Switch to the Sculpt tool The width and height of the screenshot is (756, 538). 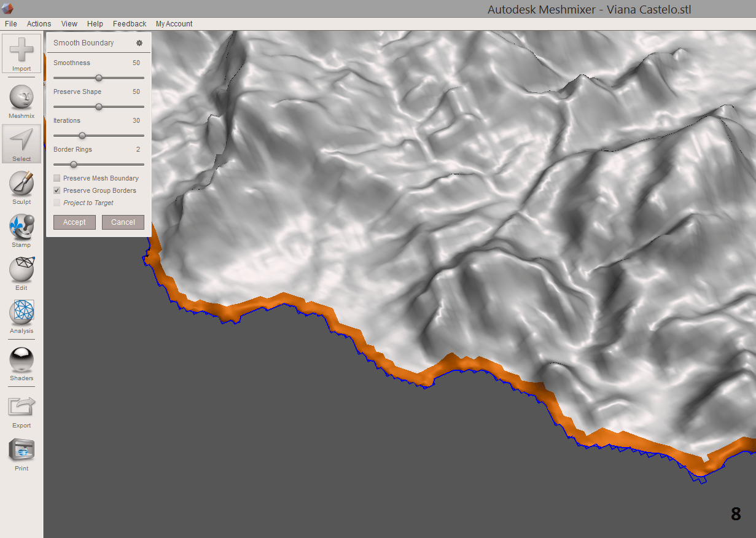[x=21, y=183]
